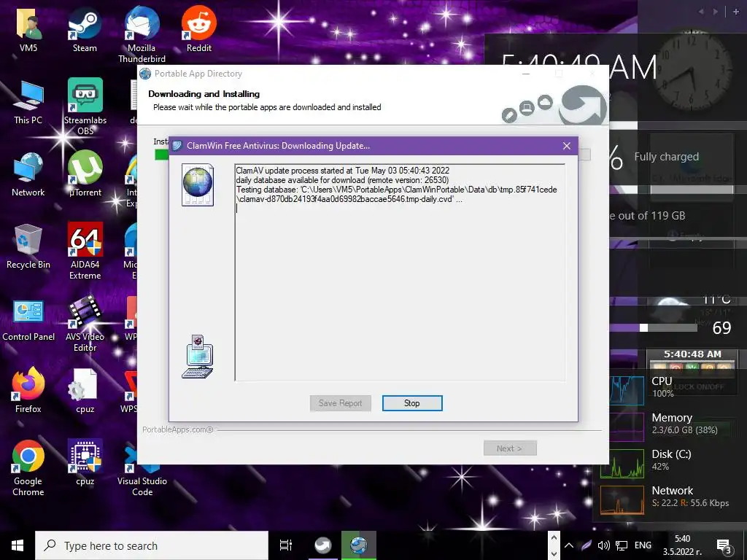
Task: Open the volume speaker tray icon
Action: point(603,545)
